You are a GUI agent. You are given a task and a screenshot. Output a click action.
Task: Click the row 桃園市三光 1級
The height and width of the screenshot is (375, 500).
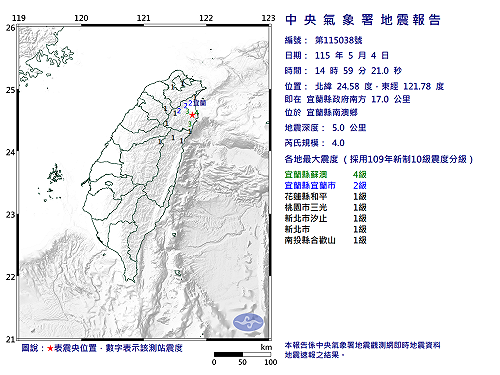(x=326, y=207)
